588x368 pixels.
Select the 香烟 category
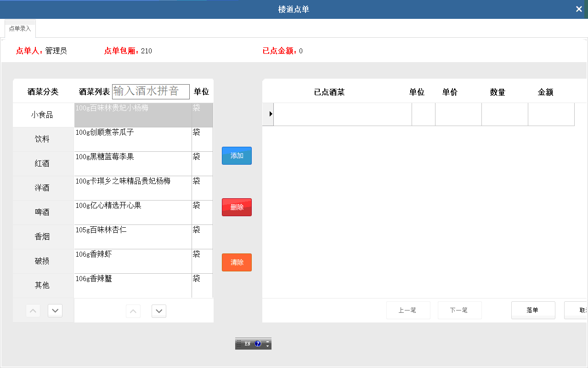[43, 237]
